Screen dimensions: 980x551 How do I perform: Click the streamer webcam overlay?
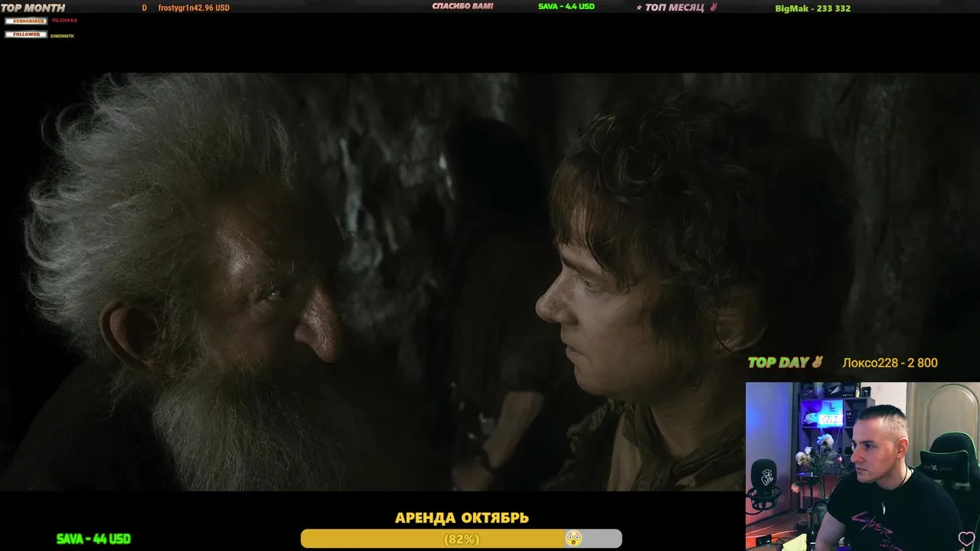863,466
